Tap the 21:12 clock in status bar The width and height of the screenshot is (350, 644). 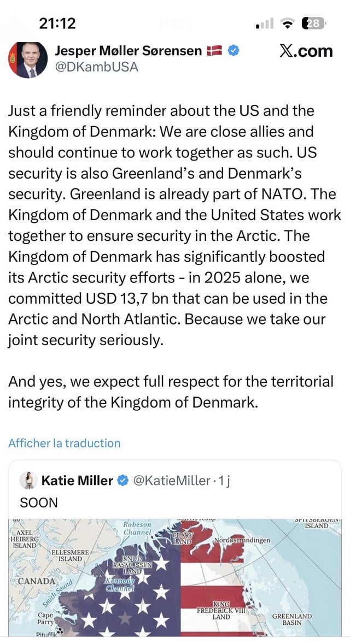57,23
